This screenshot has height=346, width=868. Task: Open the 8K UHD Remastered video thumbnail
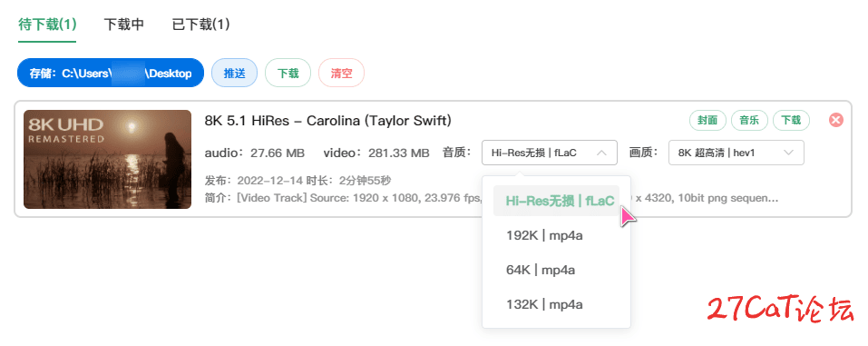pyautogui.click(x=107, y=159)
